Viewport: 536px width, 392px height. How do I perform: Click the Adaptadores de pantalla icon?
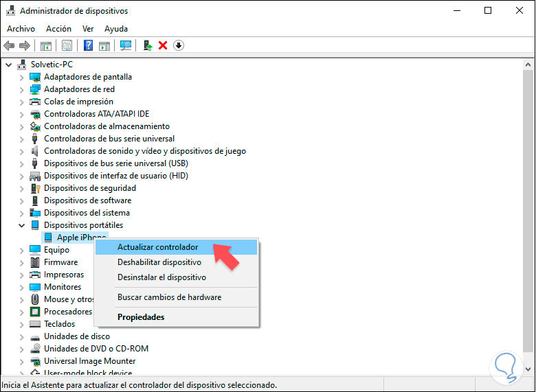(35, 77)
